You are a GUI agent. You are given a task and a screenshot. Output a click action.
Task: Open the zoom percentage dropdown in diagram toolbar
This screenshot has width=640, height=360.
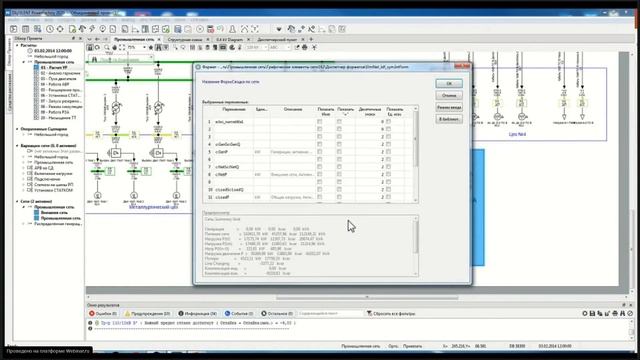pos(144,48)
